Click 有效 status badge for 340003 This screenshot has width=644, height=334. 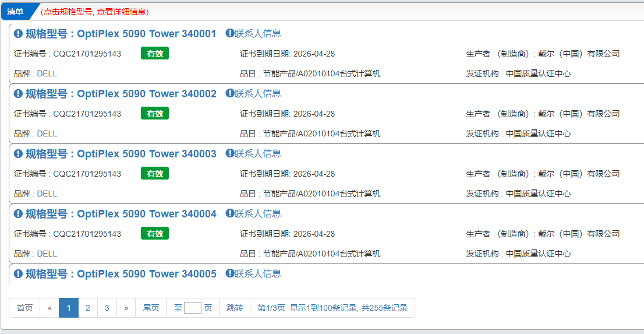(x=155, y=174)
